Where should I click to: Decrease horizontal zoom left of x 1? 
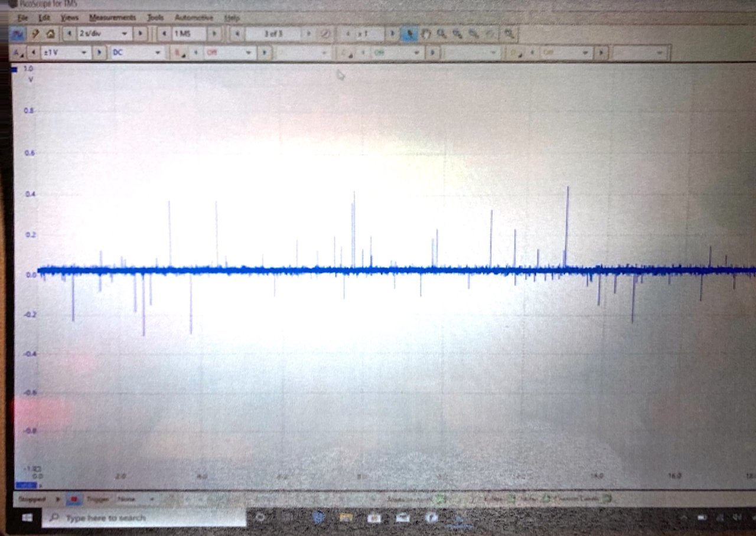(x=347, y=34)
